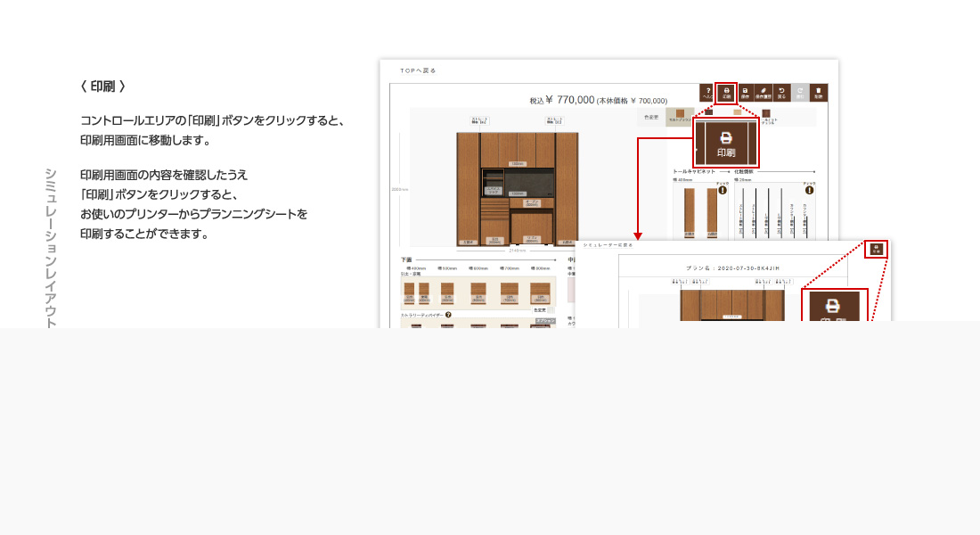
Task: Click the greyed redo icon
Action: 800,92
